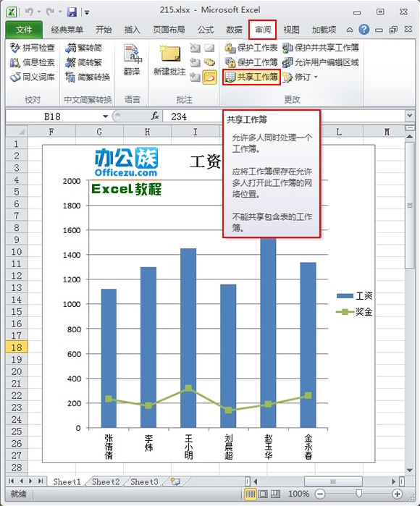Viewport: 420px width, 506px height.
Task: Convert text with 繁转简
Action: [83, 48]
